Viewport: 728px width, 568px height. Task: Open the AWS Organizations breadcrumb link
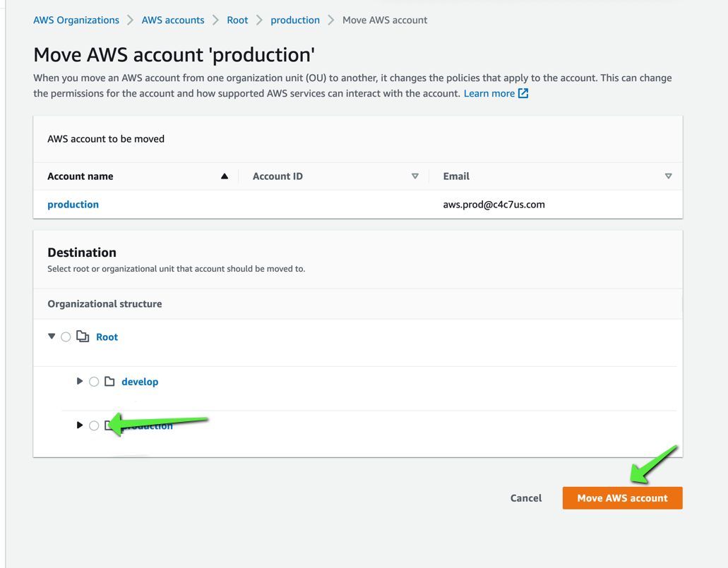(x=76, y=20)
